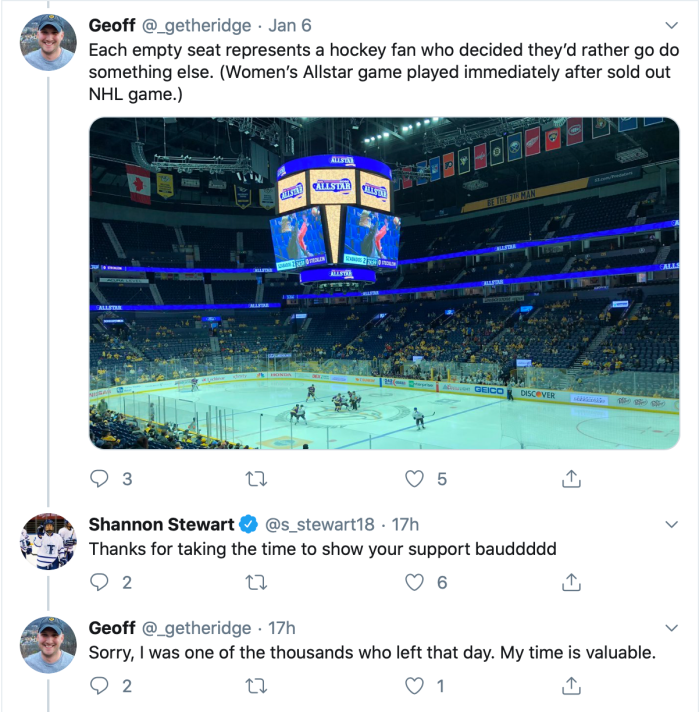Open more options on Geoff's Jan 6 tweet
Image resolution: width=699 pixels, height=712 pixels.
pyautogui.click(x=671, y=25)
